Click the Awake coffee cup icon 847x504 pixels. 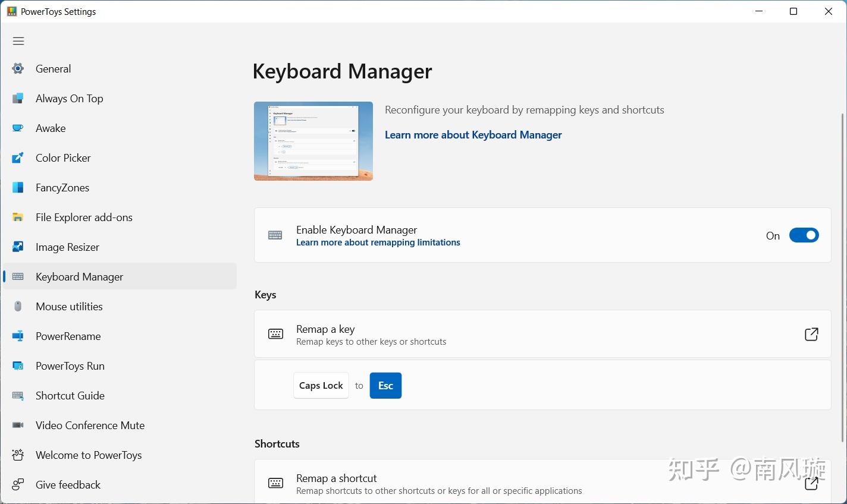click(x=18, y=128)
